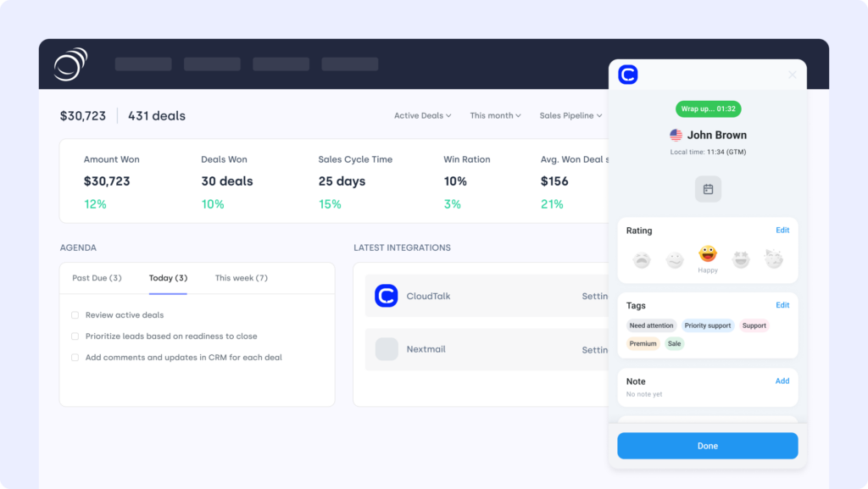
Task: Tick 'Prioritize leads based on readiness to close'
Action: click(75, 336)
